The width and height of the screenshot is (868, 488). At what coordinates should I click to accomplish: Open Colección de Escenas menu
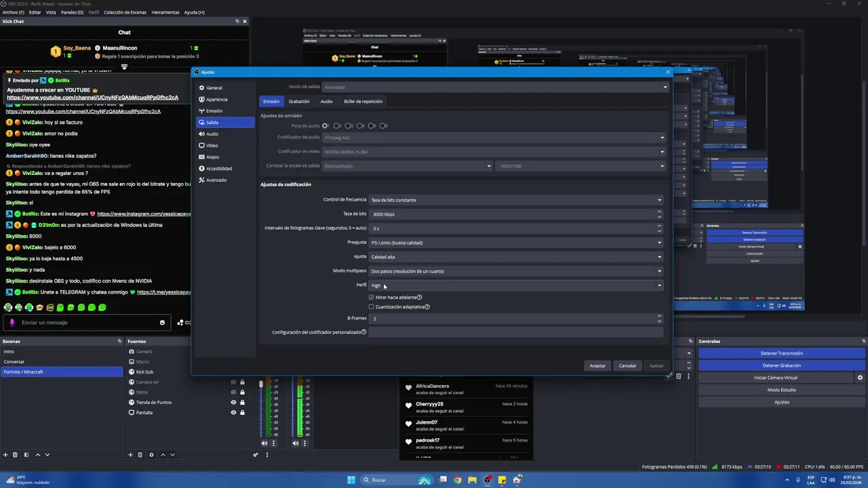point(124,12)
